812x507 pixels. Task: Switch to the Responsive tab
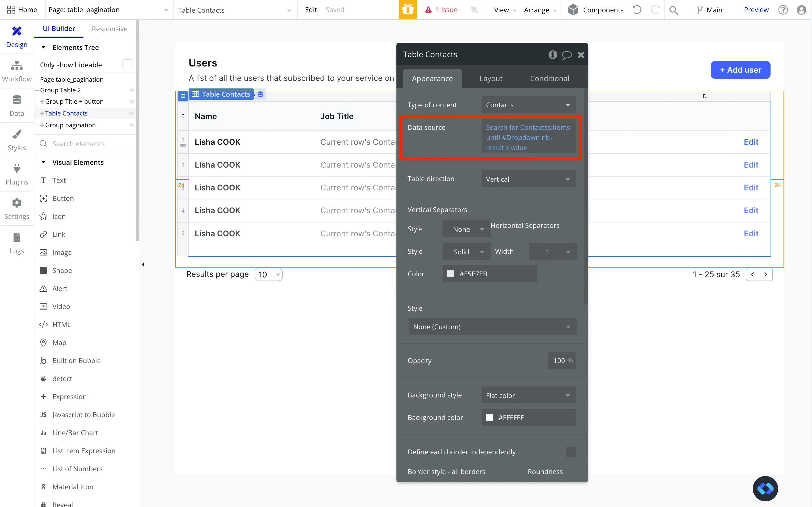(x=109, y=29)
